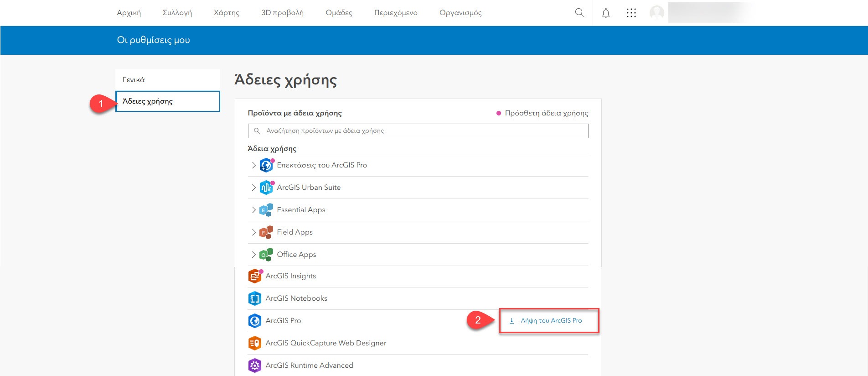Open notifications bell
868x376 pixels.
click(x=606, y=13)
